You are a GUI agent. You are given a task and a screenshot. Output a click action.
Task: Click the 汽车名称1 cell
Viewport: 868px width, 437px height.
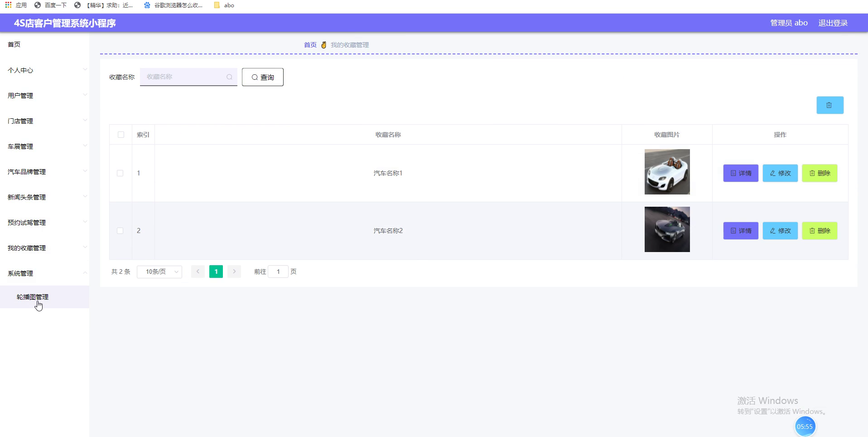point(388,173)
